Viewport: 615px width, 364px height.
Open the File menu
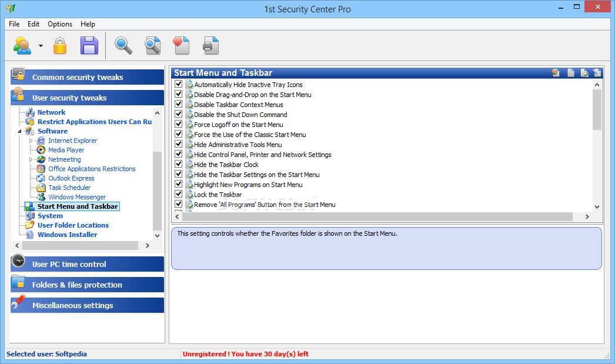[14, 24]
